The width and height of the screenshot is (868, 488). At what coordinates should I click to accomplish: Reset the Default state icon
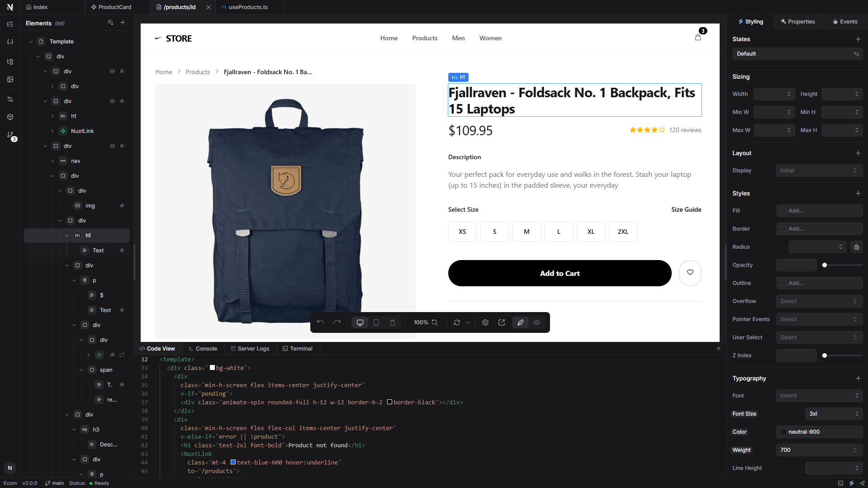point(856,54)
